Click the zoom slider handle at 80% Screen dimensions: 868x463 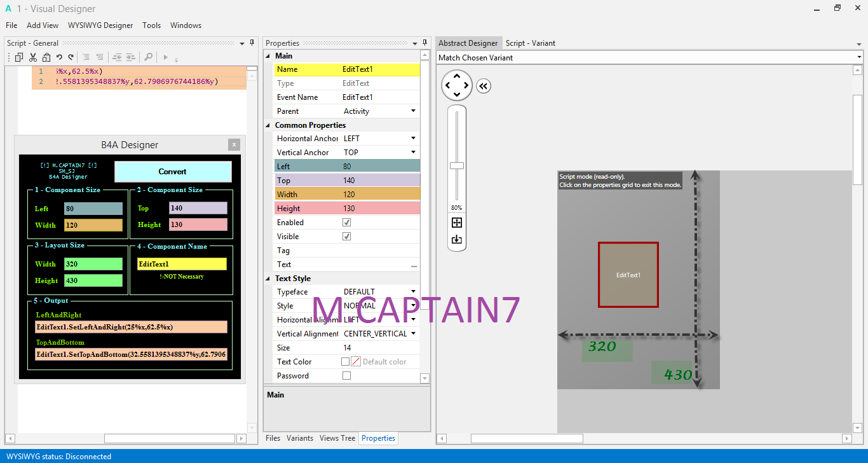[x=457, y=165]
